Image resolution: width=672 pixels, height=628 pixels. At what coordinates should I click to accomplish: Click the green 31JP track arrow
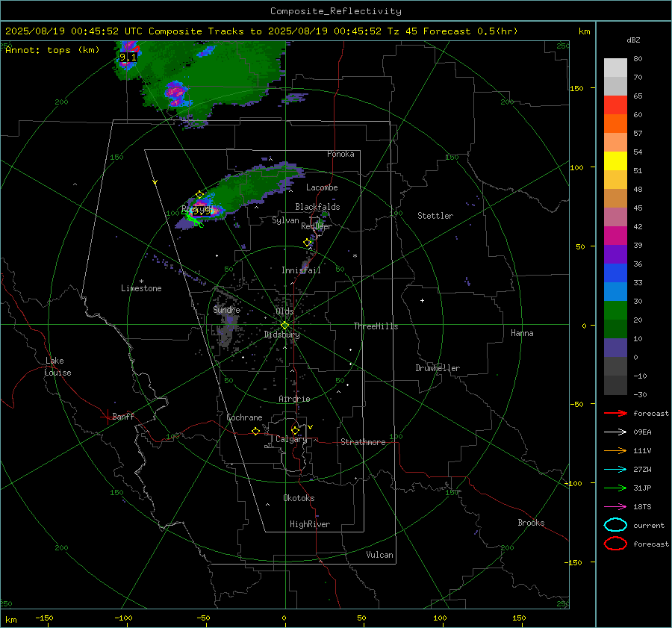[615, 488]
